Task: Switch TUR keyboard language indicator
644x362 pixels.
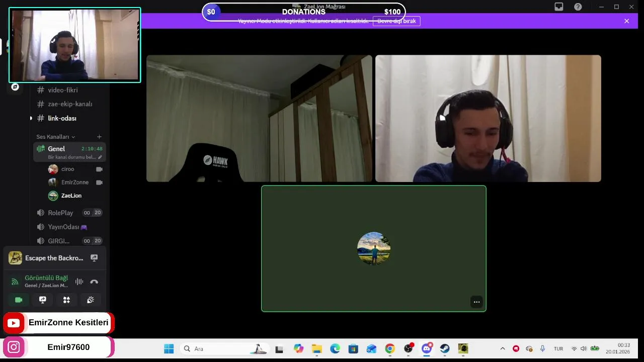Action: click(558, 348)
